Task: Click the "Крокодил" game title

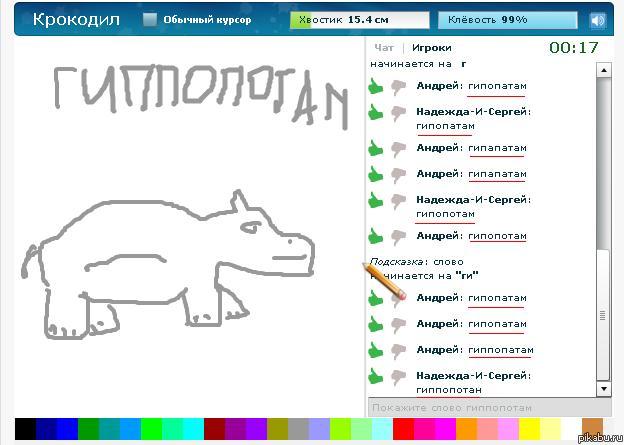Action: pos(76,20)
